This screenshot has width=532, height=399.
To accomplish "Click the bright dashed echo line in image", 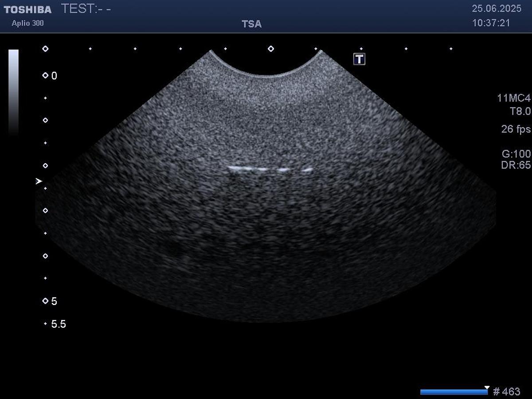I will click(x=270, y=169).
